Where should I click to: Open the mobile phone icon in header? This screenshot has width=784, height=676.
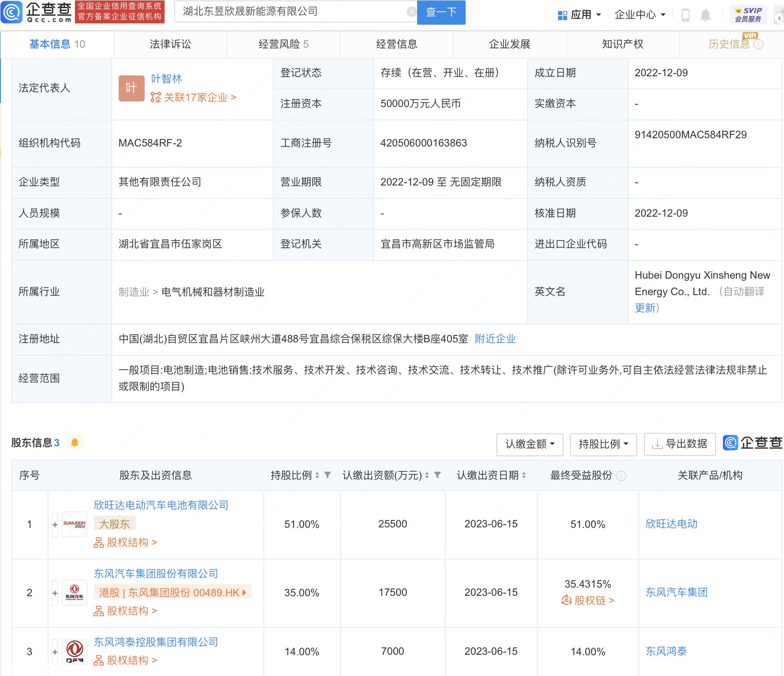[x=685, y=15]
